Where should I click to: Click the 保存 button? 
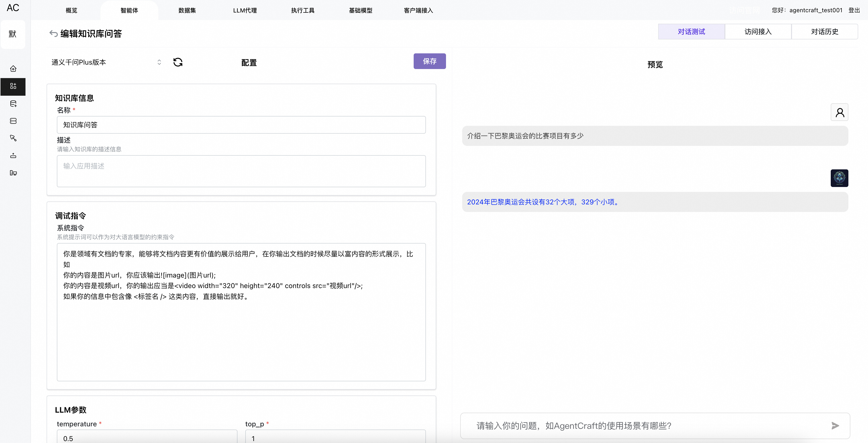coord(429,61)
